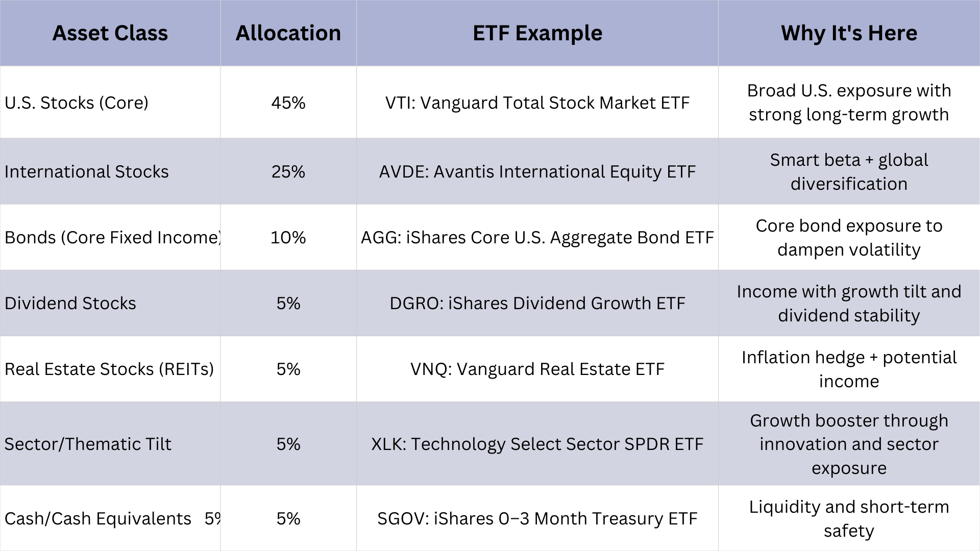This screenshot has height=551, width=980.
Task: Click the 25% allocation value
Action: coord(288,171)
